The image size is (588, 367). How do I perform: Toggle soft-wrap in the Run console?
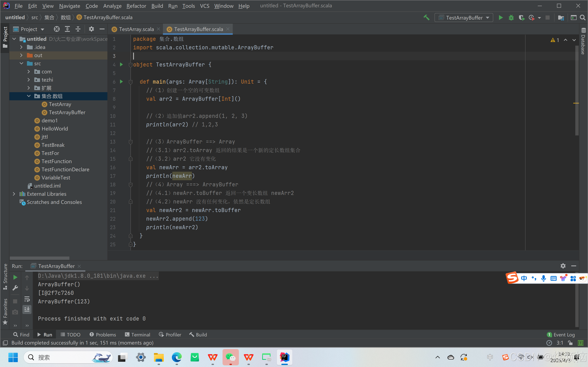pyautogui.click(x=27, y=299)
